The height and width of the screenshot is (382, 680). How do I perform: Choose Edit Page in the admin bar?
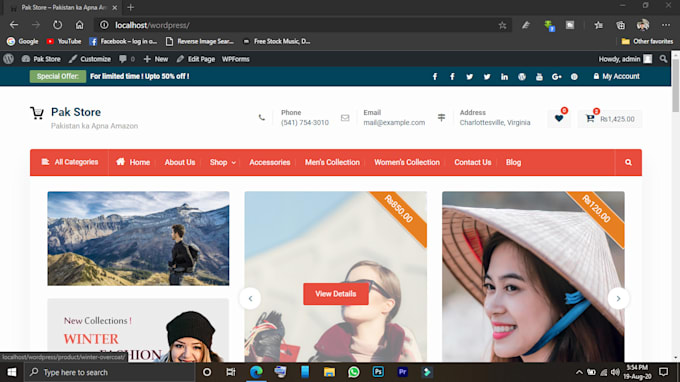196,59
